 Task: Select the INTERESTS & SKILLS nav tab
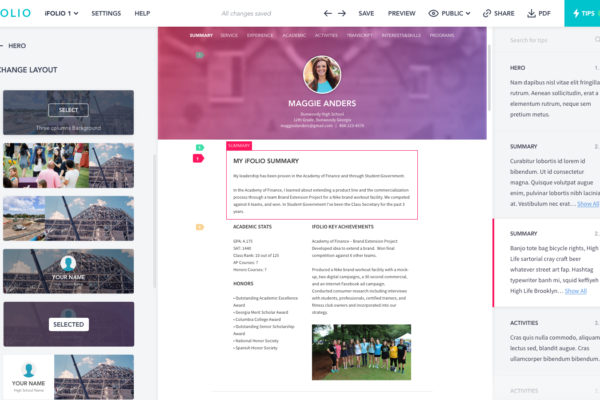401,35
